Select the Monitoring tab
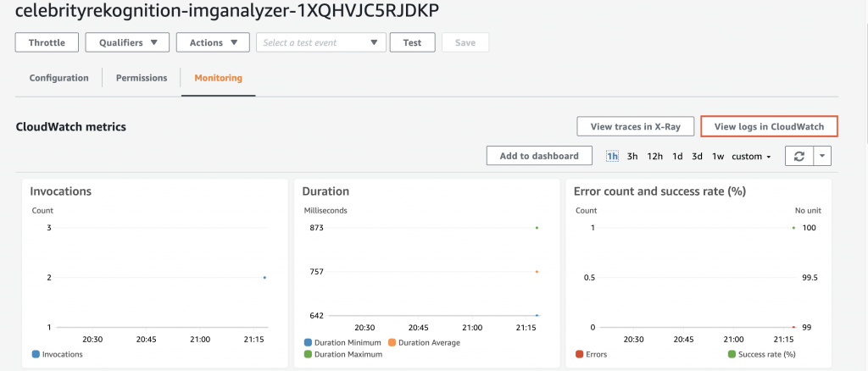This screenshot has width=868, height=371. coord(218,78)
